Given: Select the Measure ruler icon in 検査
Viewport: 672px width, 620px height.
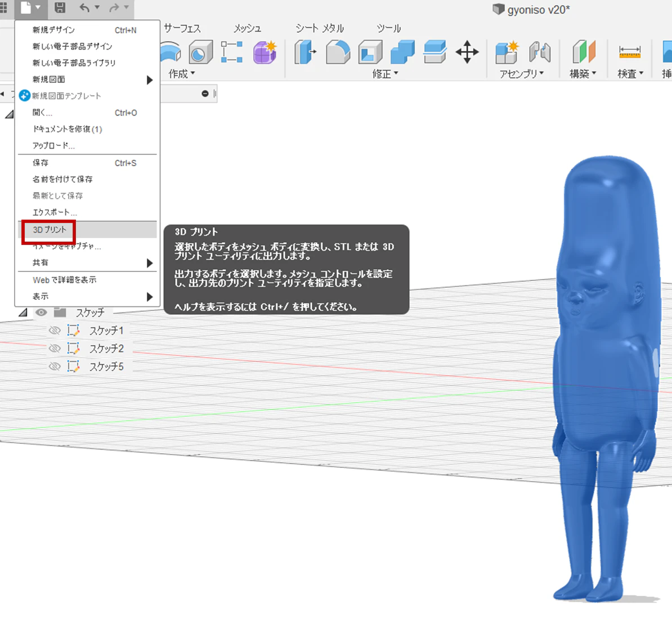Looking at the screenshot, I should [x=630, y=52].
